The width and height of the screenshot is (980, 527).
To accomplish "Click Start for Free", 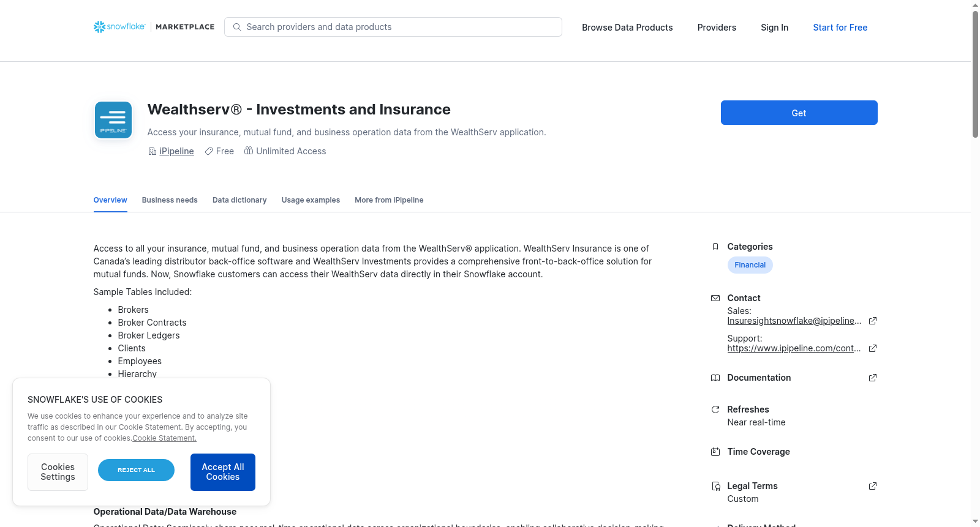I will click(840, 28).
